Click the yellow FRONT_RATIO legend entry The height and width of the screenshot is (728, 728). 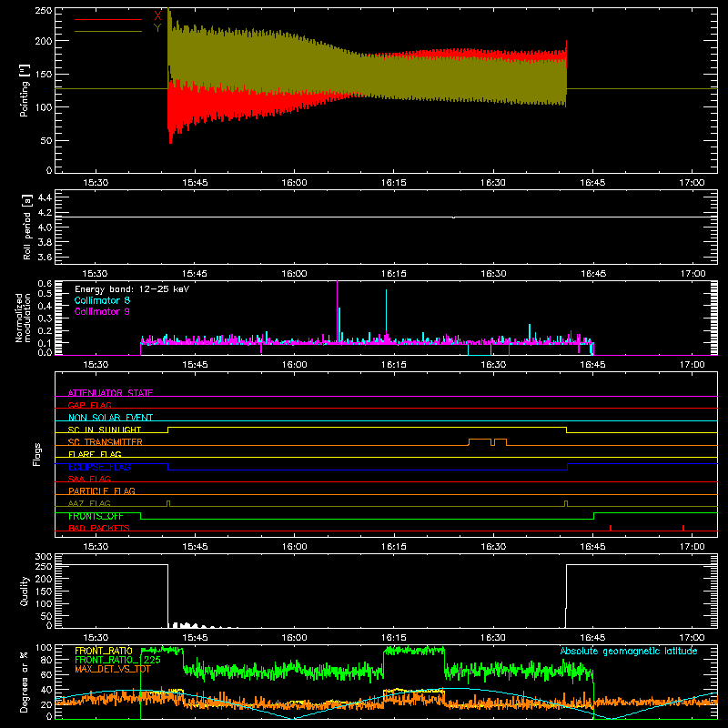point(104,651)
